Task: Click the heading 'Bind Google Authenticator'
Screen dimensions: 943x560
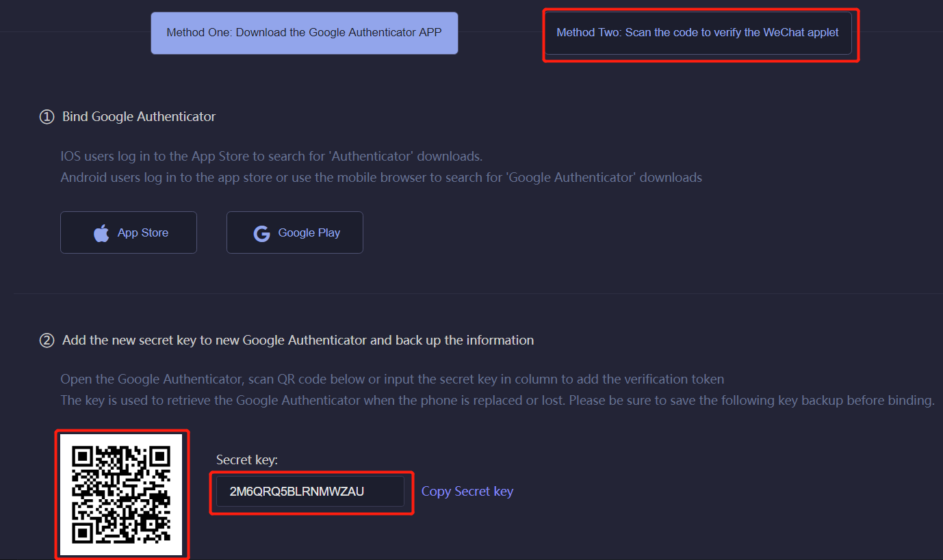Action: (139, 117)
